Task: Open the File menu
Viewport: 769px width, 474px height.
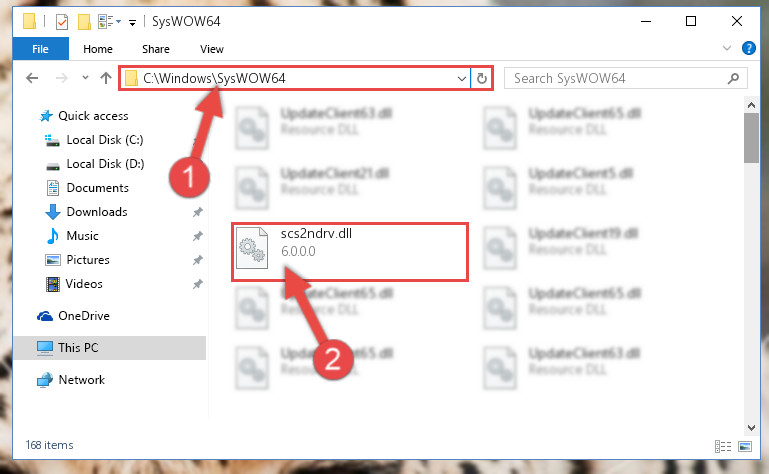Action: point(40,49)
